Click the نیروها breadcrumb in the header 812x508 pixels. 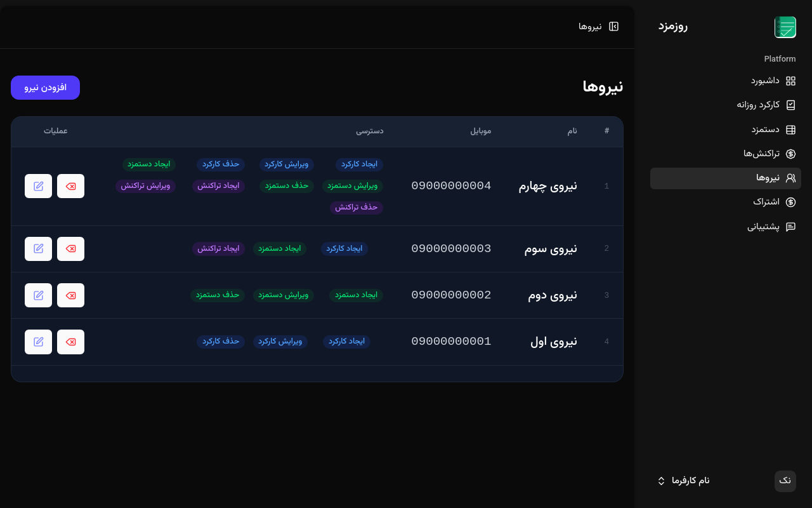[x=590, y=27]
